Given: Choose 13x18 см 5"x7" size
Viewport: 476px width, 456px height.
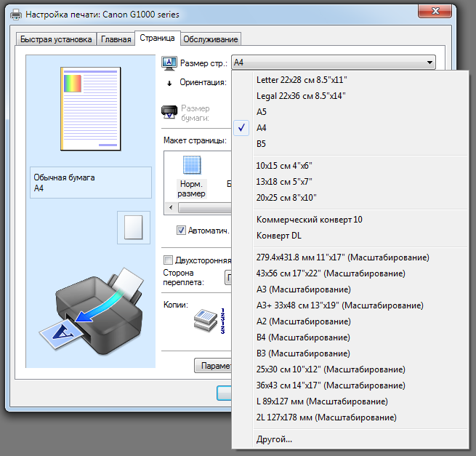Looking at the screenshot, I should 350,182.
